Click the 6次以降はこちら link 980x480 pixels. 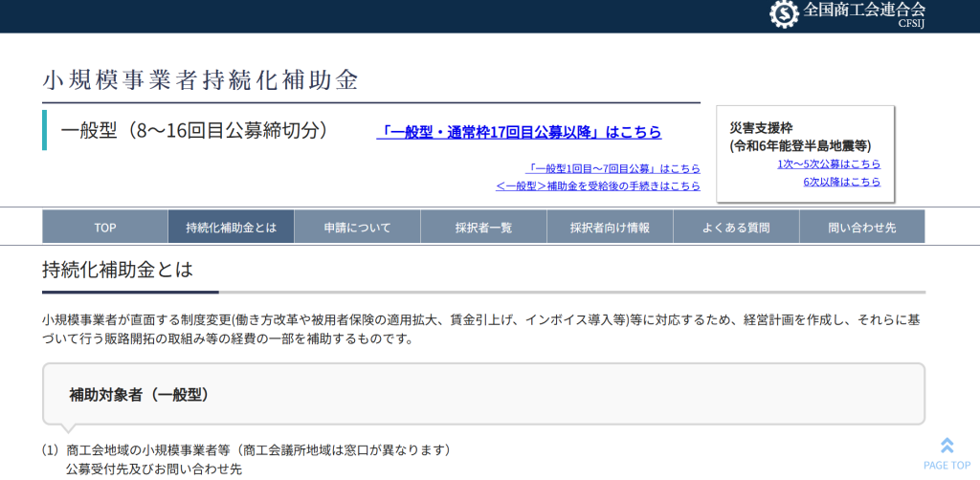[841, 182]
